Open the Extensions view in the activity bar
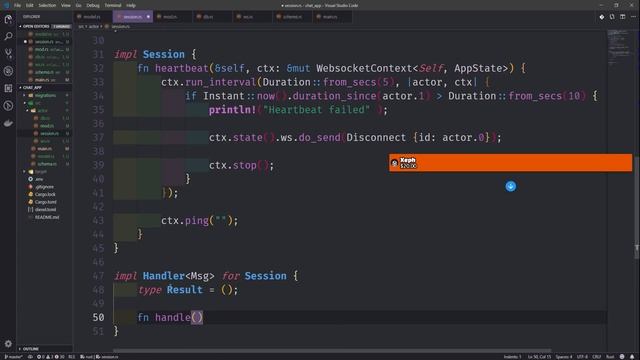This screenshot has width=640, height=360. tap(8, 88)
